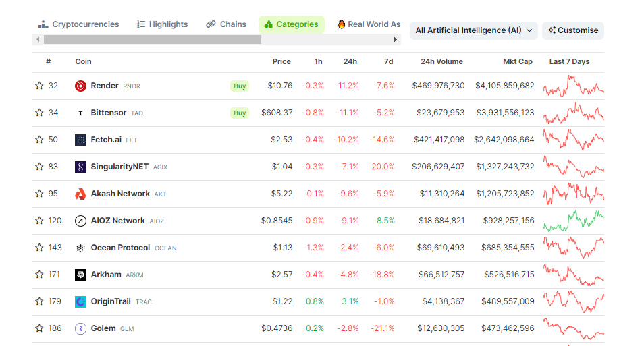Select the Categories tab
This screenshot has height=346, width=644.
tap(292, 24)
